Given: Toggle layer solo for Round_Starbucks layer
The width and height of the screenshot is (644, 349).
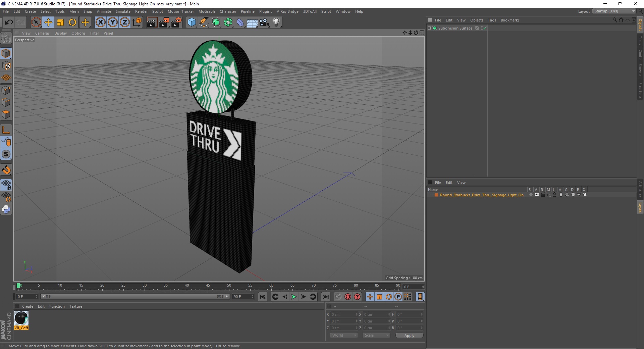Looking at the screenshot, I should tap(531, 195).
